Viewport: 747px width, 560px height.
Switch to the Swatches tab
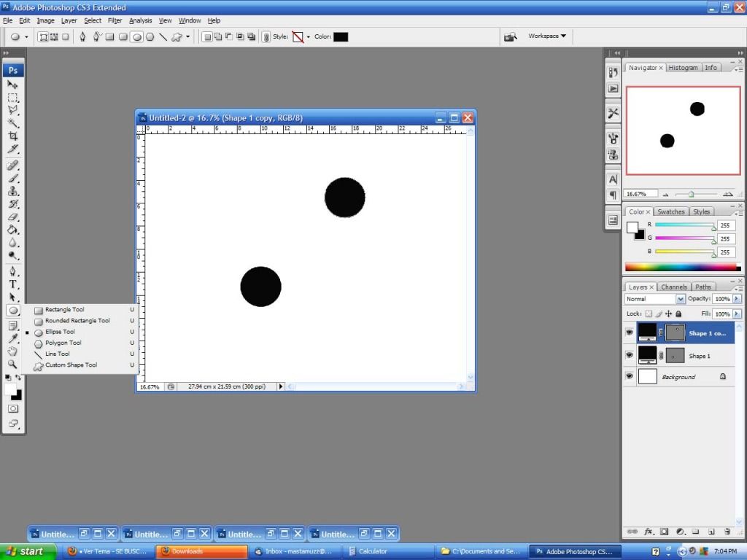(671, 212)
